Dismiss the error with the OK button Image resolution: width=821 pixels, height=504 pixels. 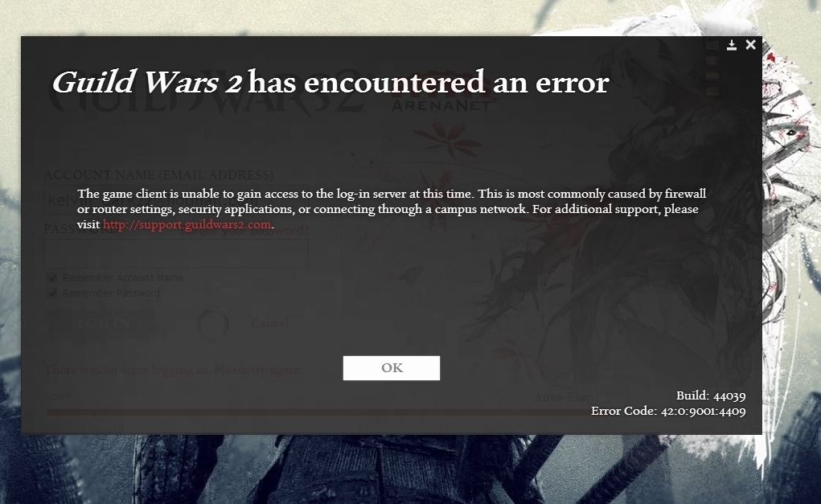click(x=391, y=368)
